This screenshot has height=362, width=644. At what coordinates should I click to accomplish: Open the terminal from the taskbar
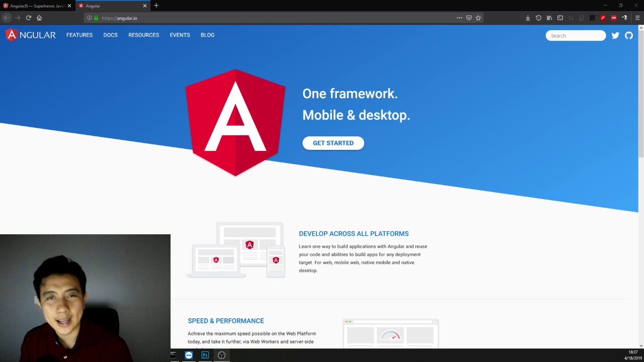click(173, 355)
